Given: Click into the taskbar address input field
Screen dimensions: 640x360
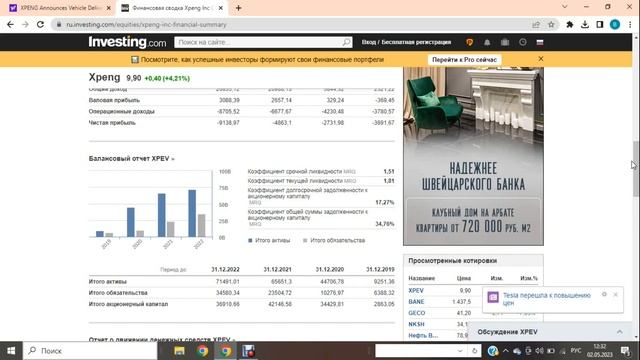Looking at the screenshot, I should point(416,351).
